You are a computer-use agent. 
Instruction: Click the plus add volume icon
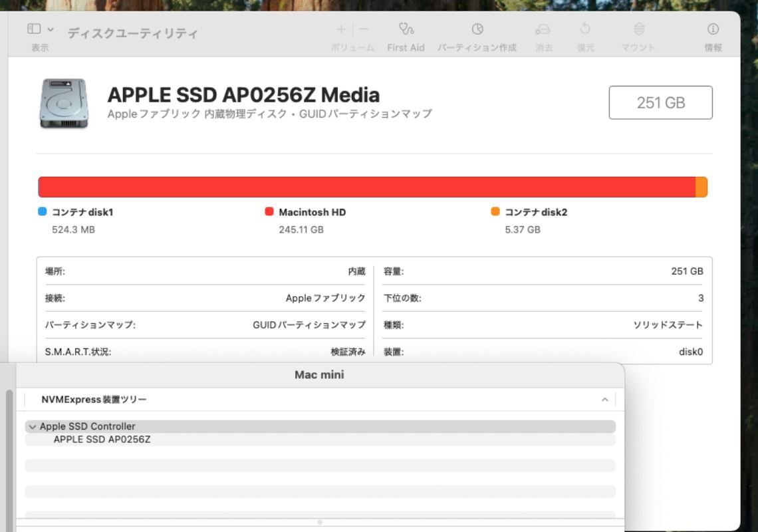341,29
